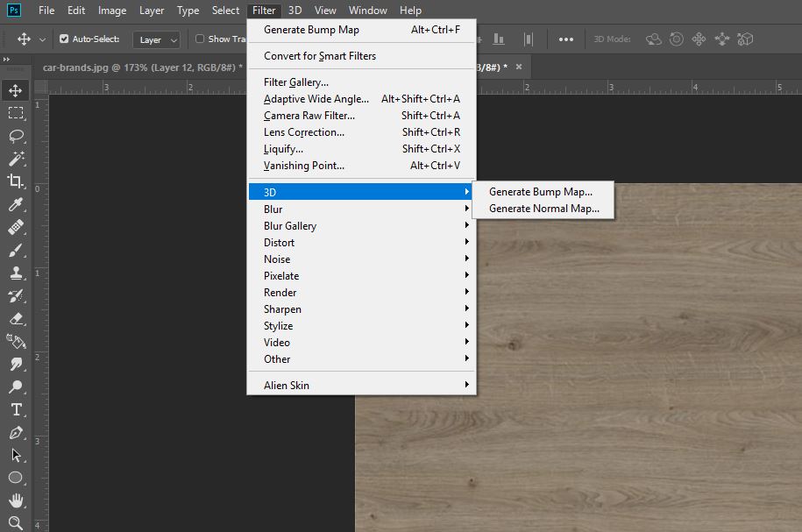The height and width of the screenshot is (532, 802).
Task: Open the Image menu
Action: [112, 11]
